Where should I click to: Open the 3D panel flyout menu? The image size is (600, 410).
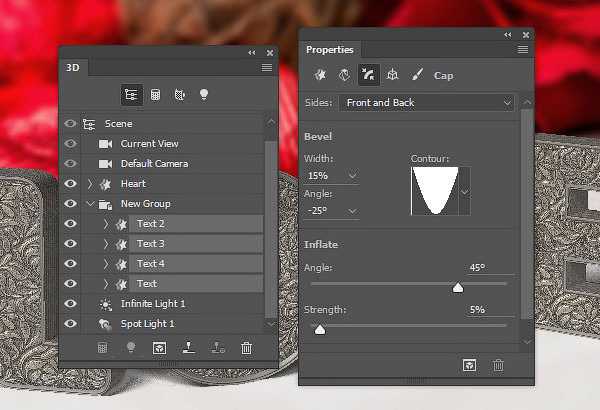[x=267, y=67]
